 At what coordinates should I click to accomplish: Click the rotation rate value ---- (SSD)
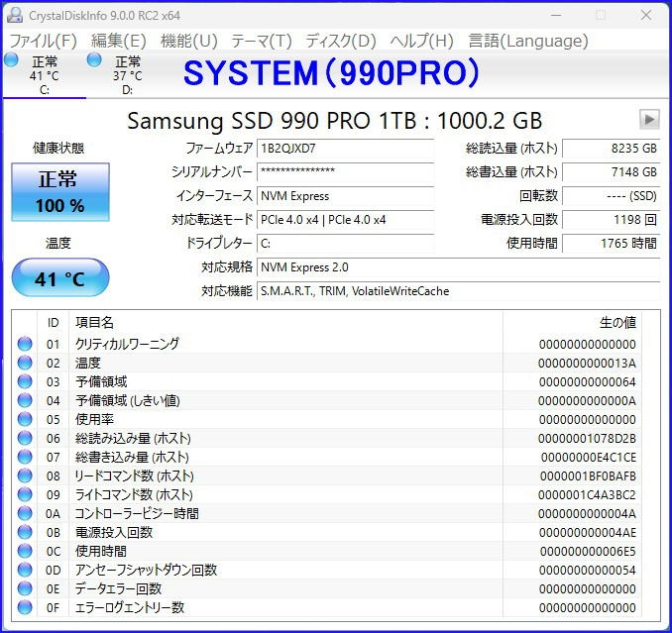[612, 196]
